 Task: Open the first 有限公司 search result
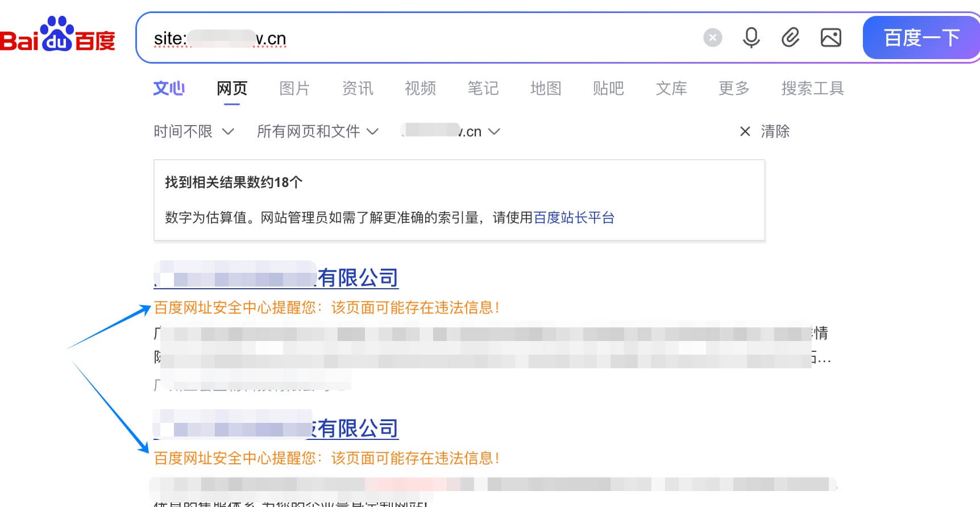(x=357, y=278)
